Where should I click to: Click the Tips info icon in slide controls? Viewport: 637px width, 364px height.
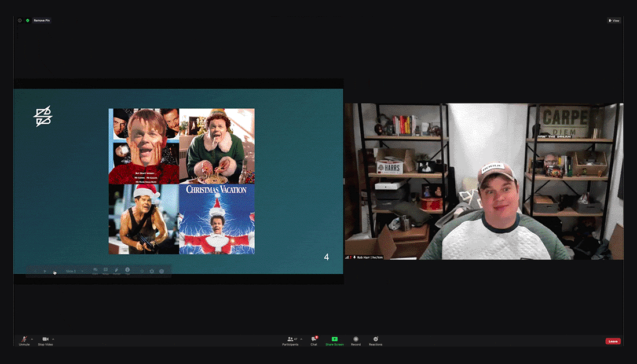tap(127, 271)
